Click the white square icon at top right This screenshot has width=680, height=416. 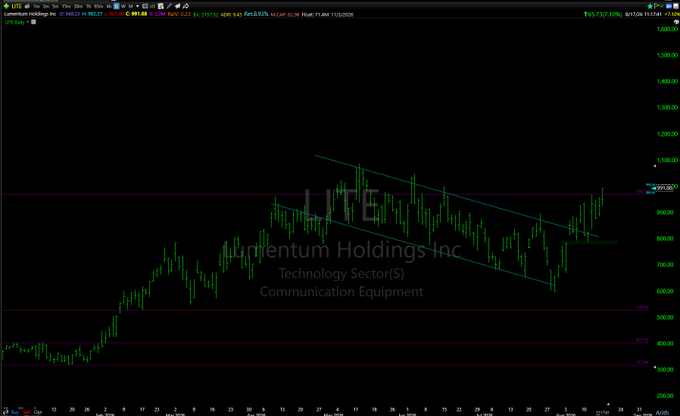676,6
